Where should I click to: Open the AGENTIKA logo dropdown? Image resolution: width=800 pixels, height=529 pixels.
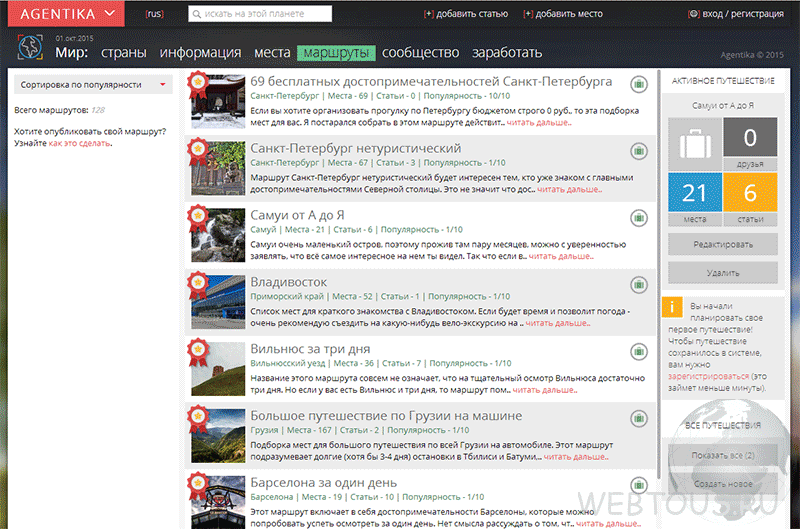66,14
